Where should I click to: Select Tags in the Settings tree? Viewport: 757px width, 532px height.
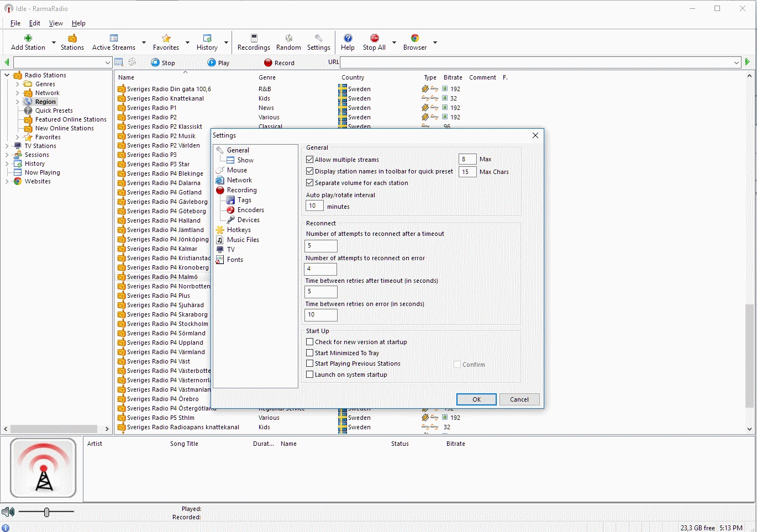[239, 200]
